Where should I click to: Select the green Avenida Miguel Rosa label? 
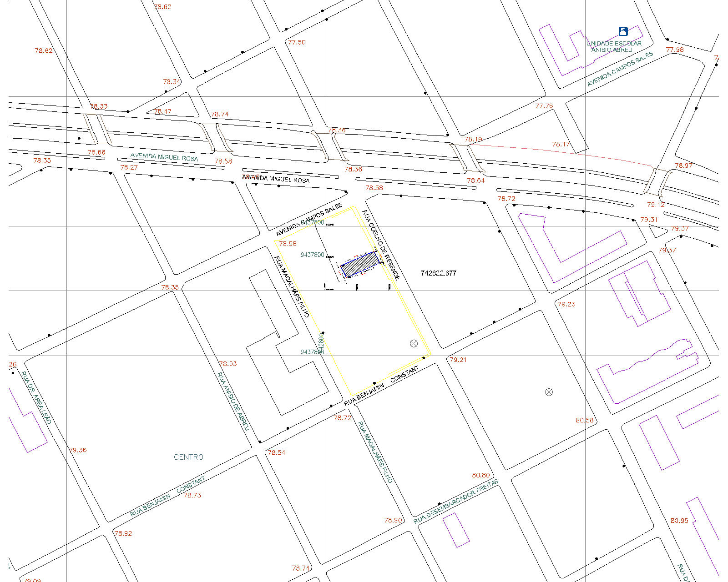coord(164,157)
